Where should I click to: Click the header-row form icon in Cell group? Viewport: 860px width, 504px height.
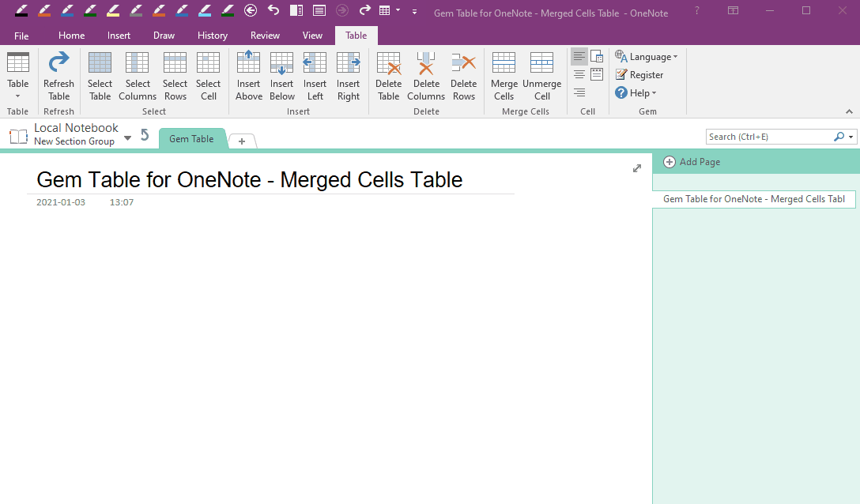597,74
